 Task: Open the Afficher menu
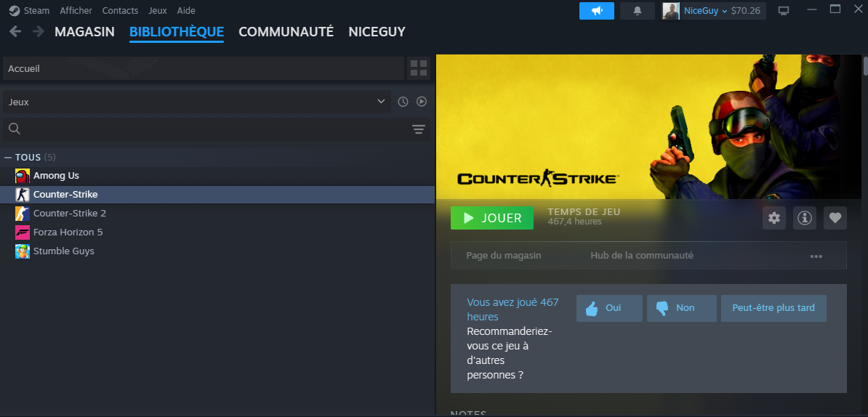pyautogui.click(x=76, y=11)
